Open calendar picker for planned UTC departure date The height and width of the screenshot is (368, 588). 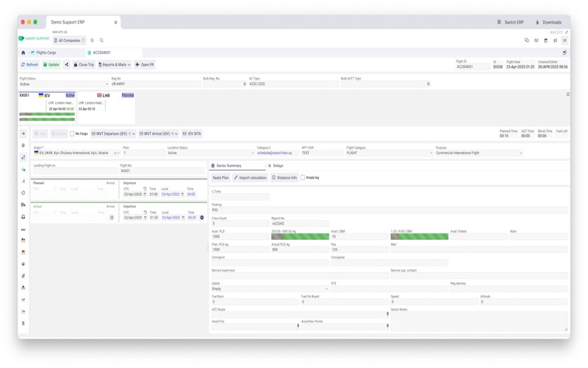click(x=145, y=194)
